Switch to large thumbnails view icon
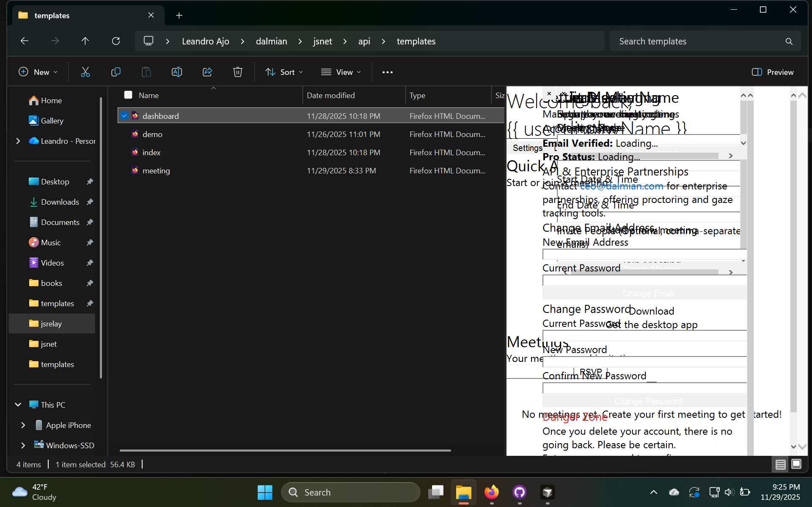812x507 pixels. pyautogui.click(x=796, y=464)
